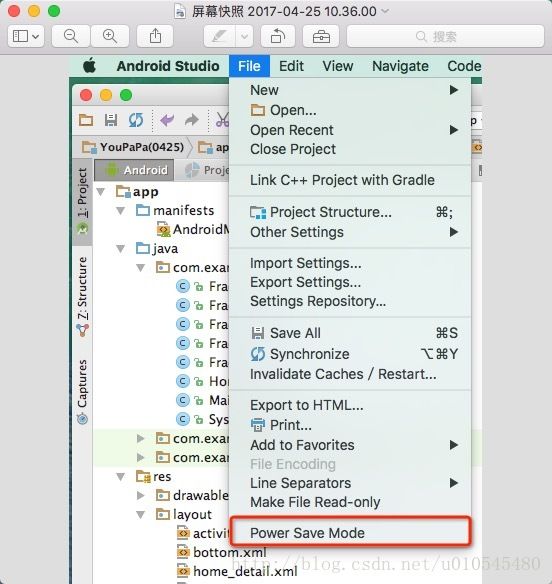Open the markup pen dropdown arrow

244,36
